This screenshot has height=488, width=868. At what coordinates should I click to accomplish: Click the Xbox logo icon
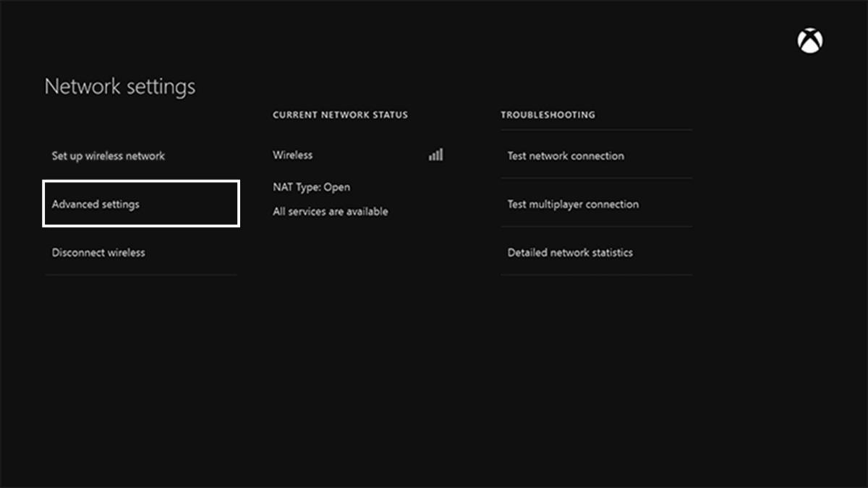[810, 40]
